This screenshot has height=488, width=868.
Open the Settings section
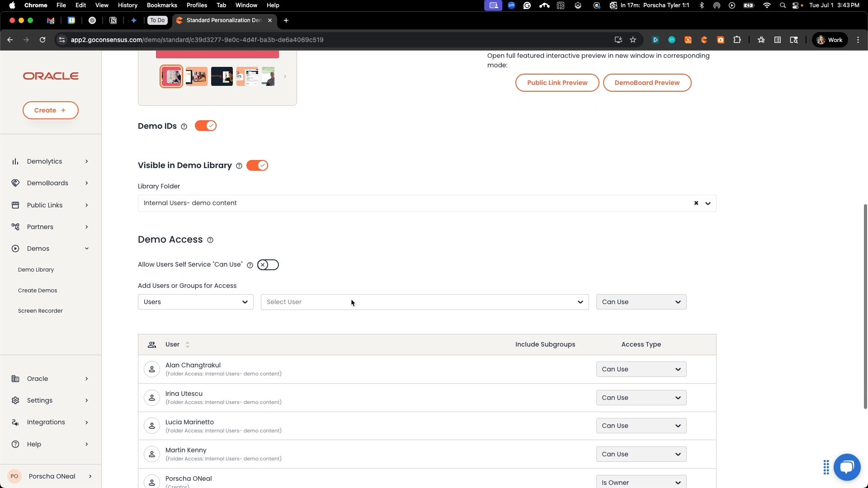pyautogui.click(x=40, y=400)
